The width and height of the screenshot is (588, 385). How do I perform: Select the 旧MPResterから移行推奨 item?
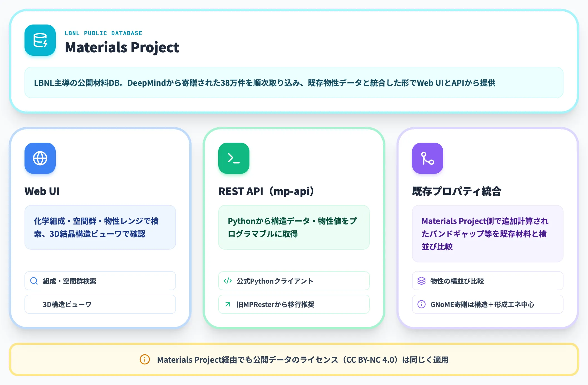coord(294,304)
